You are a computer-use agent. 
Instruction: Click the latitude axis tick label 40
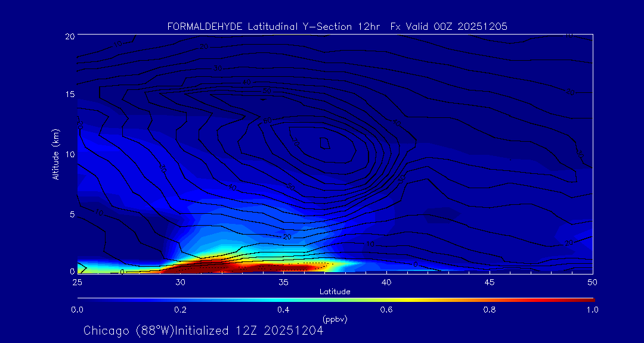(386, 282)
